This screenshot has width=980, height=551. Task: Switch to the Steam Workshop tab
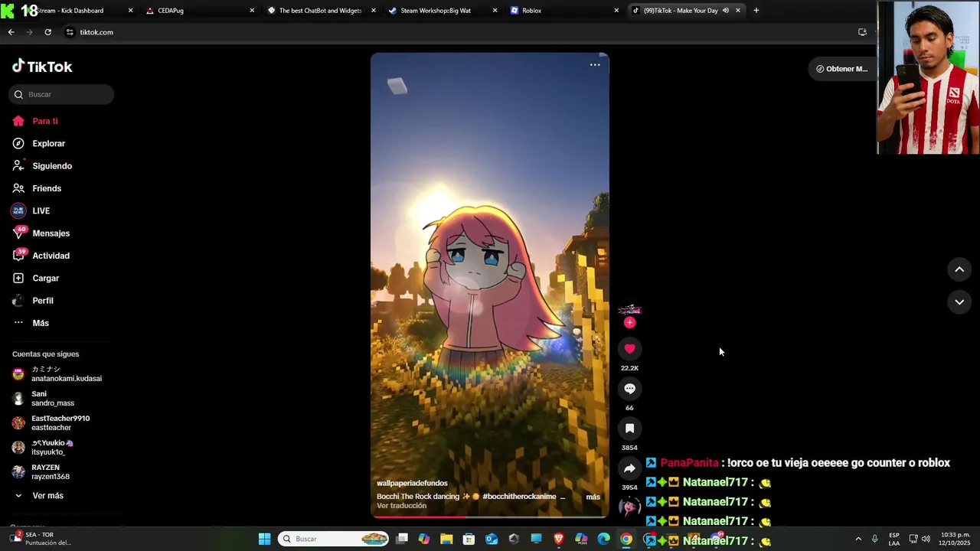pyautogui.click(x=442, y=11)
